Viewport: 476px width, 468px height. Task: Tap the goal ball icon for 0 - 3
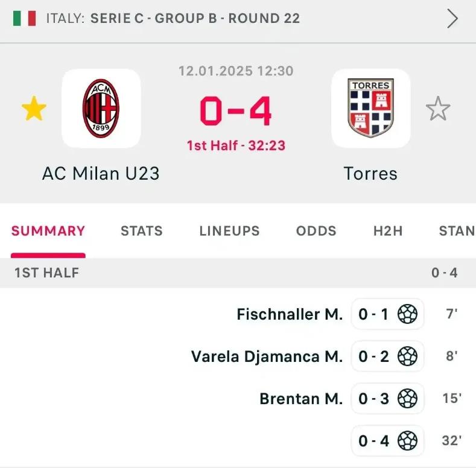pos(407,399)
